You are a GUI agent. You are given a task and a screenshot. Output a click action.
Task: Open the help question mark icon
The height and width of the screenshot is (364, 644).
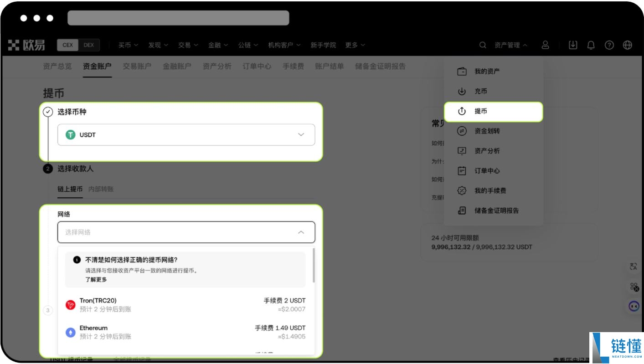point(609,45)
